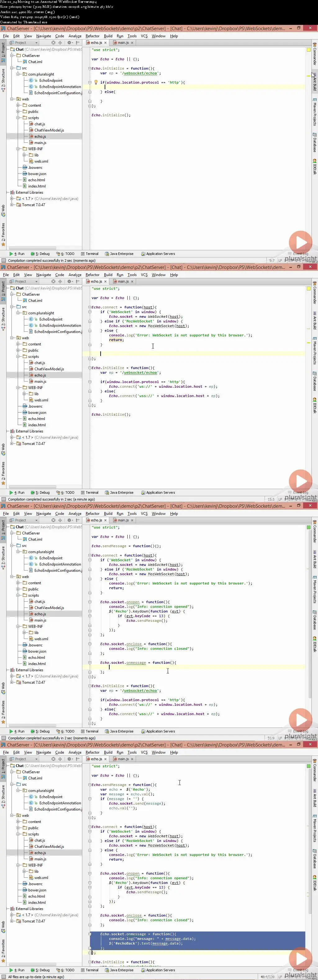Open the Terminal tool window in the topmost IDE window
This screenshot has height=980, width=318.
pyautogui.click(x=90, y=254)
